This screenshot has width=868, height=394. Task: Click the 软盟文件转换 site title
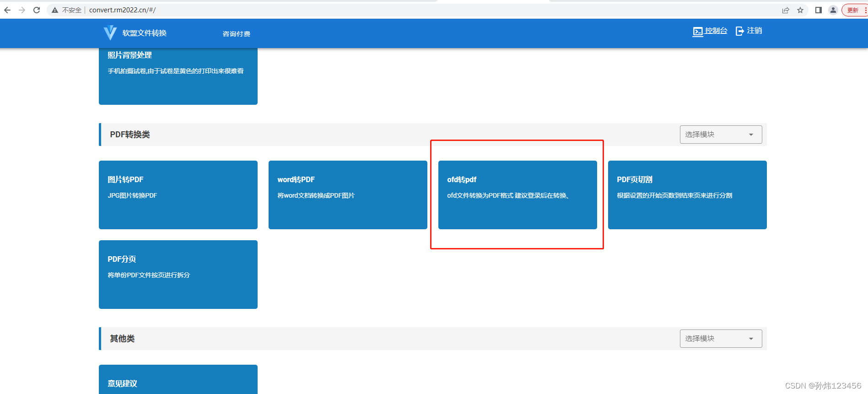(145, 33)
